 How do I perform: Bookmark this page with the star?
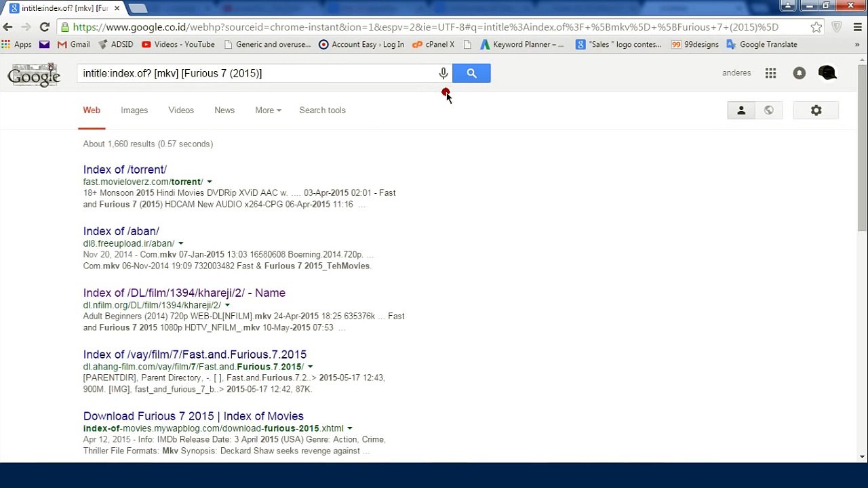click(x=816, y=27)
